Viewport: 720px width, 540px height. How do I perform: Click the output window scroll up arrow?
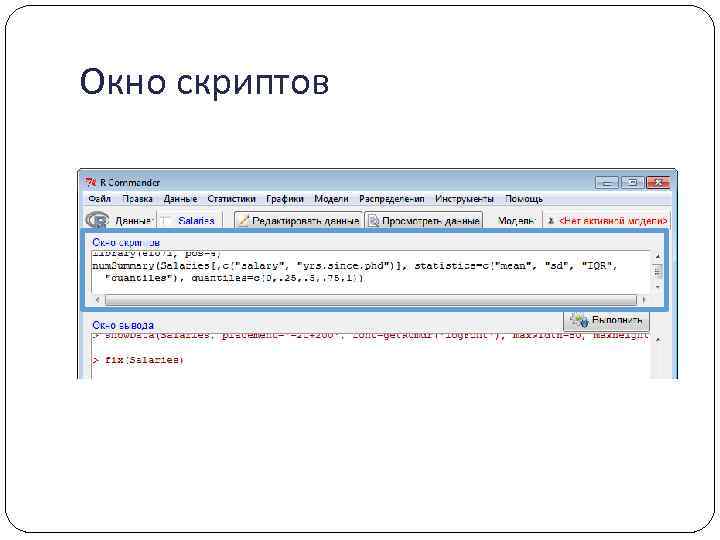[658, 340]
